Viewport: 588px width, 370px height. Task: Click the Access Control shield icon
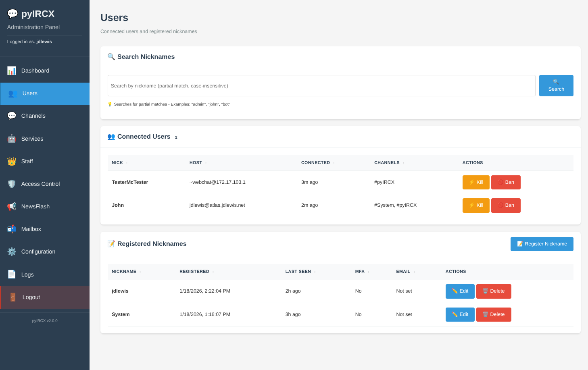pyautogui.click(x=11, y=183)
